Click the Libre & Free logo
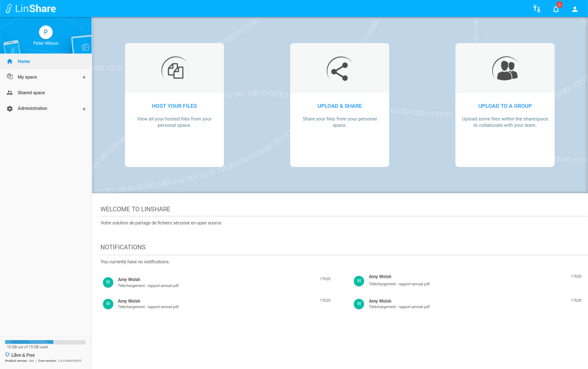Viewport: 588px width, 369px height. pos(20,355)
